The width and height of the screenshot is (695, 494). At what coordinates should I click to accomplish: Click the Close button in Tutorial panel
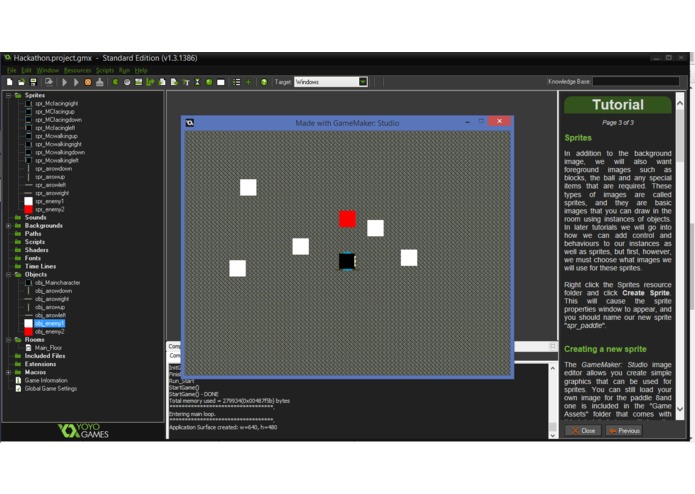583,431
